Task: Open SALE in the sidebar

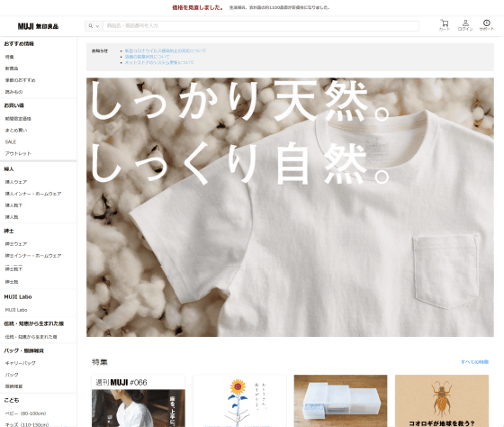Action: 11,142
